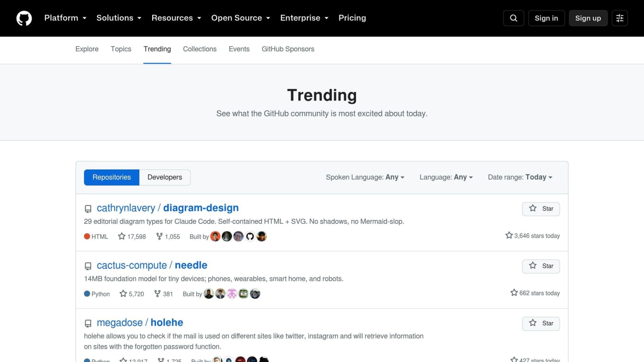Expand the Resources menu
The image size is (644, 362).
point(177,18)
